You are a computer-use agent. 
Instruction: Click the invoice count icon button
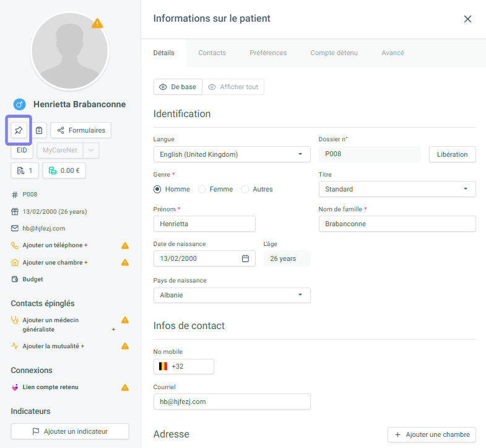coord(25,170)
